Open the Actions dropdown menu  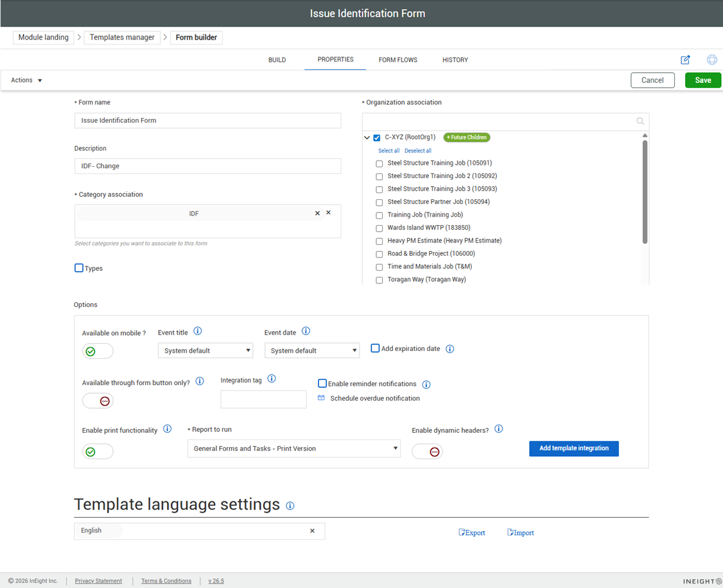[26, 80]
